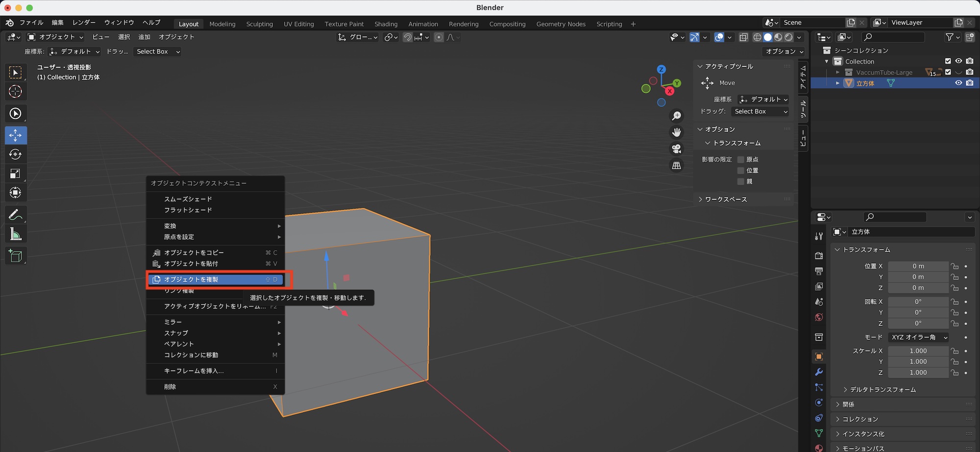Open the Select Box drag dropdown in header
Image resolution: width=980 pixels, height=452 pixels.
(x=158, y=51)
